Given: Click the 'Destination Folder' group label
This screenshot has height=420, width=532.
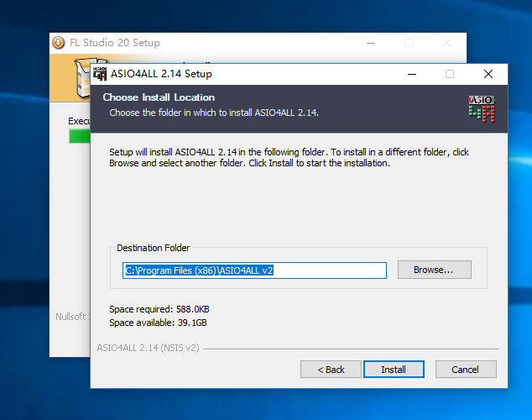Looking at the screenshot, I should click(x=153, y=248).
